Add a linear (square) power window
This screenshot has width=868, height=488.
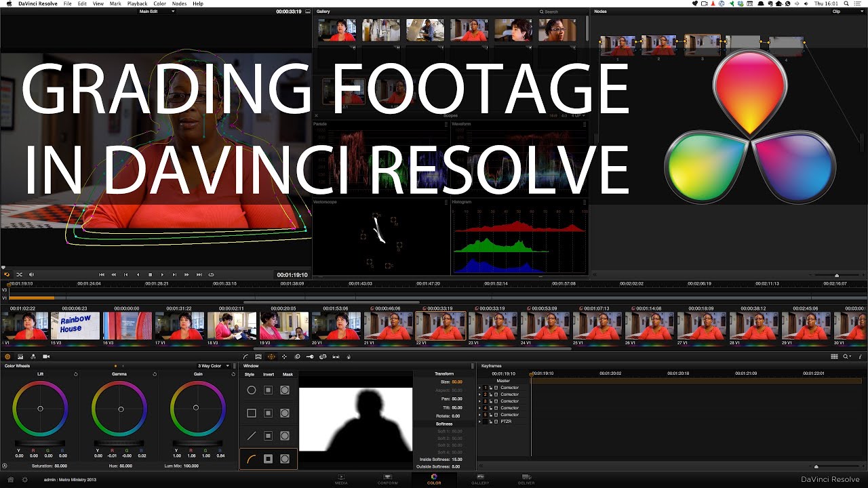coord(251,413)
